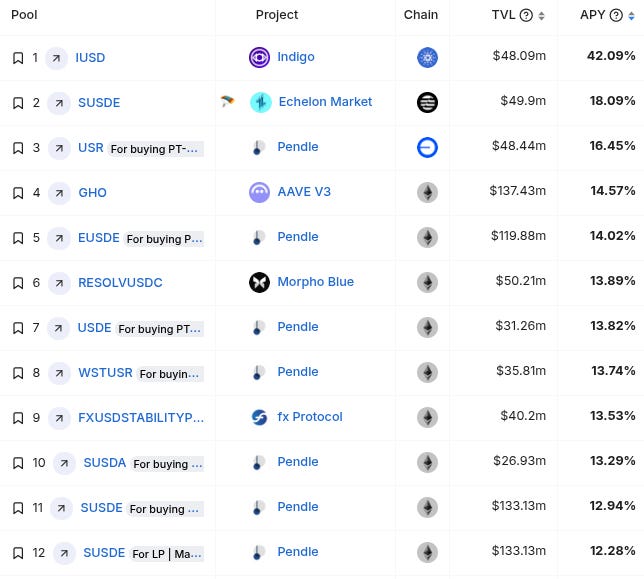Open external link arrow for IUSD

coord(56,58)
